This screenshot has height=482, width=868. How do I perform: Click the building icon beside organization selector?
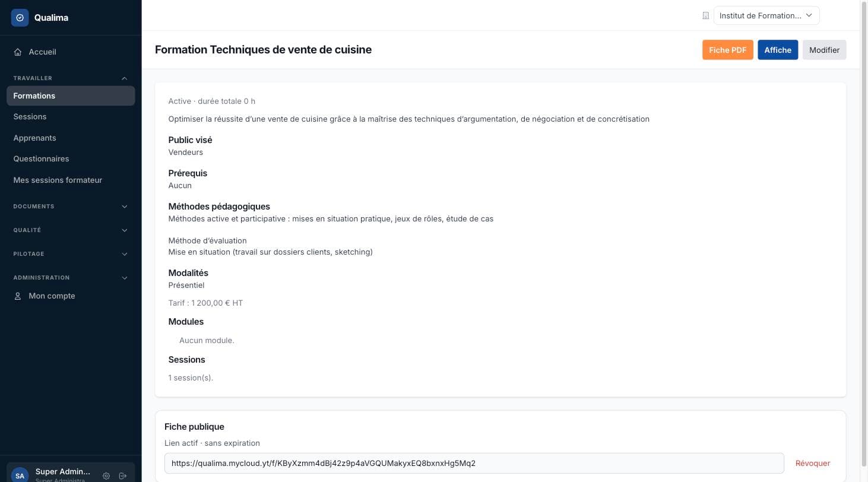705,16
